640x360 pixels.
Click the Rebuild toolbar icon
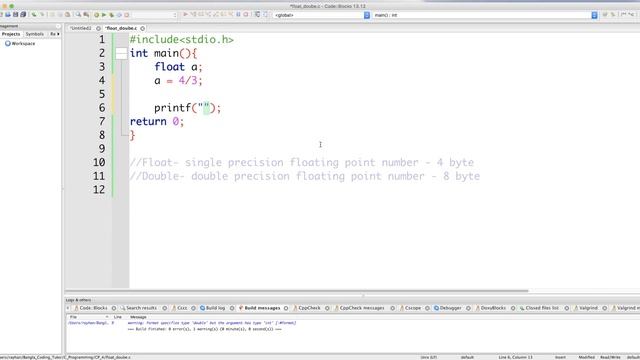[119, 15]
